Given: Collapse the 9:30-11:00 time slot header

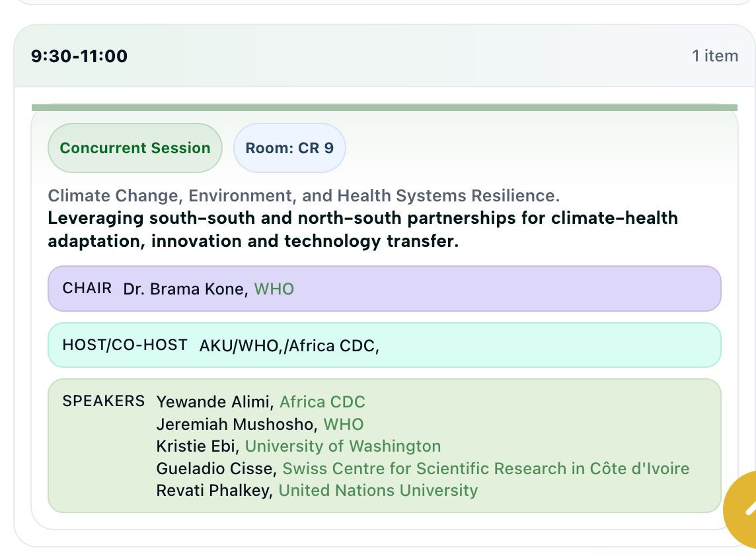Looking at the screenshot, I should [384, 56].
